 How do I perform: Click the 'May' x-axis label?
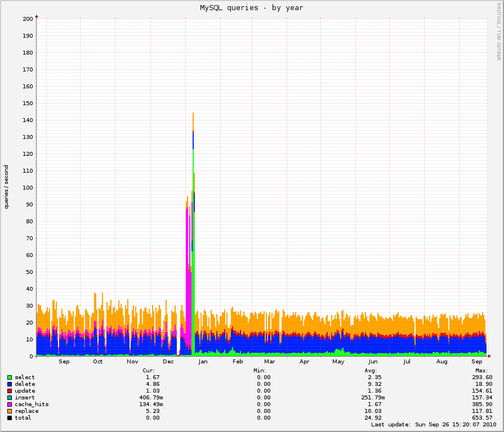point(338,362)
